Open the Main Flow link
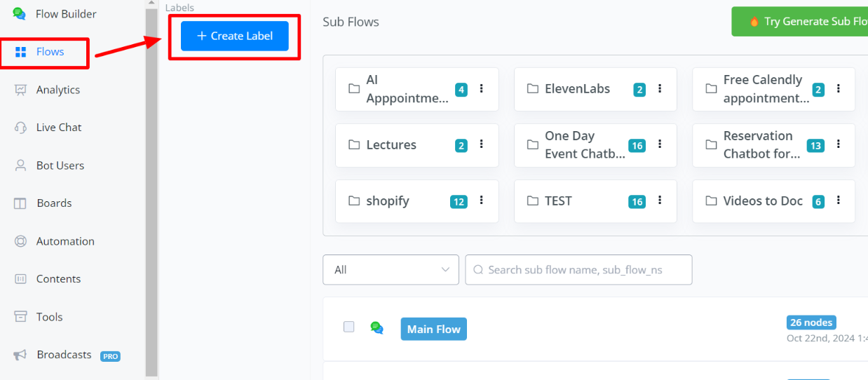The width and height of the screenshot is (868, 380). pyautogui.click(x=433, y=329)
